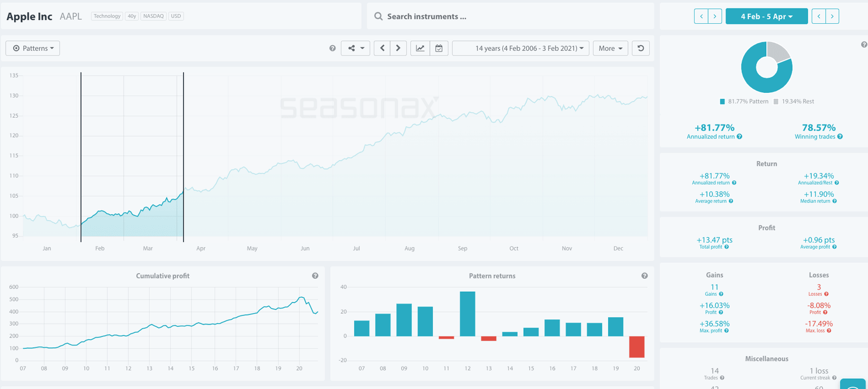Image resolution: width=868 pixels, height=389 pixels.
Task: Click the AAPL ticker symbol
Action: [x=71, y=16]
